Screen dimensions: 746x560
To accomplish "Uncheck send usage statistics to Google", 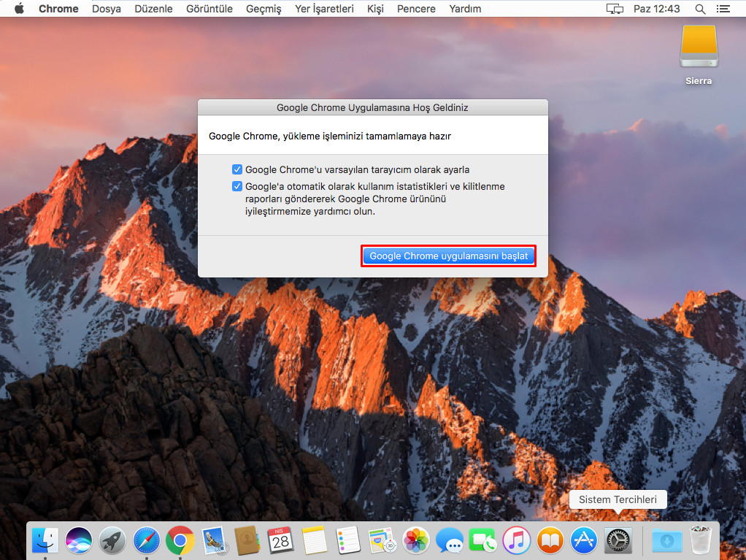I will coord(237,186).
